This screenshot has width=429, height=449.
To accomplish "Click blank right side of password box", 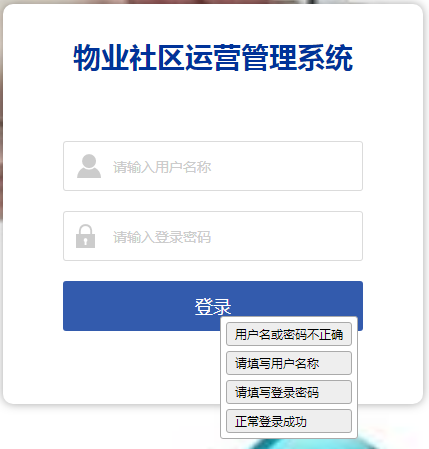I will 293,236.
